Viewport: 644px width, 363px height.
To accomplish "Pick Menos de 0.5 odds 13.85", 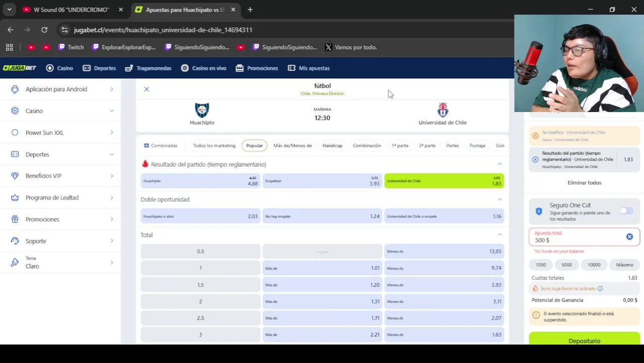I will click(x=444, y=251).
